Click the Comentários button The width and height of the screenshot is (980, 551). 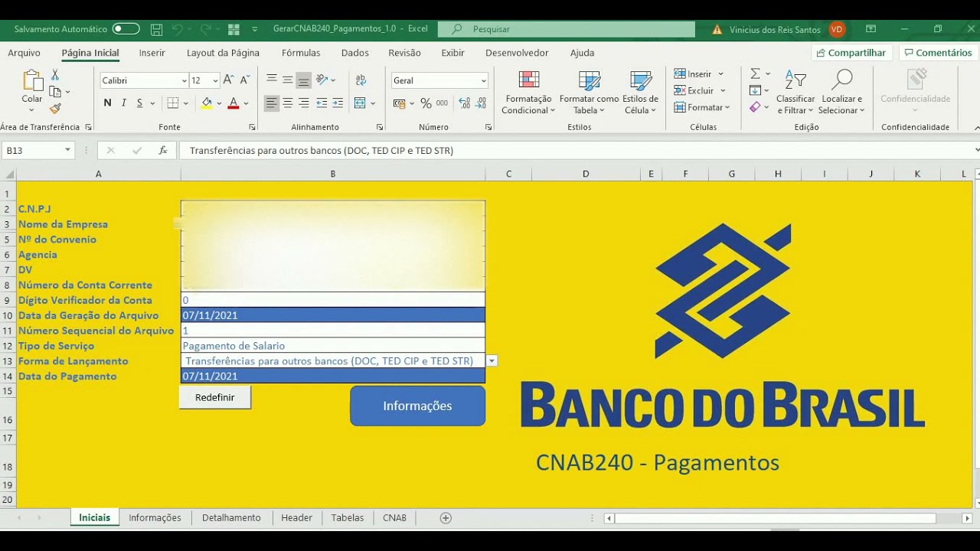click(x=938, y=53)
